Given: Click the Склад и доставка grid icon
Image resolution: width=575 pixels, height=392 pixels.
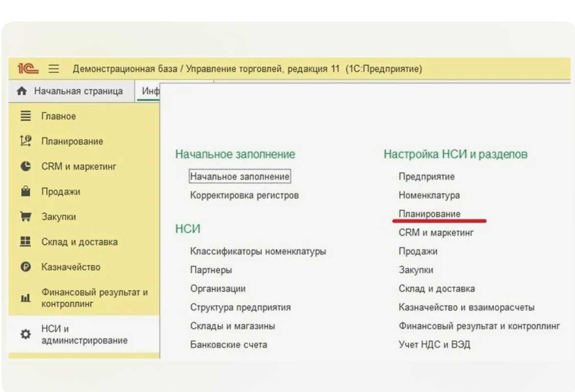Looking at the screenshot, I should click(x=25, y=241).
